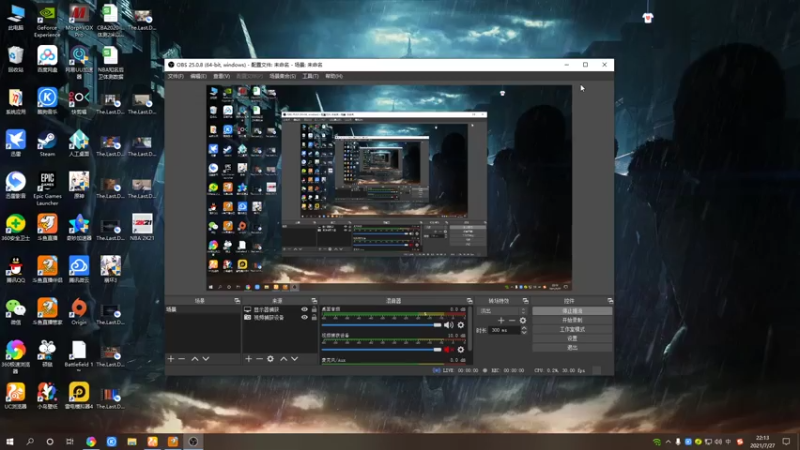The width and height of the screenshot is (800, 450).
Task: Remove the transition with the minus icon
Action: (512, 320)
